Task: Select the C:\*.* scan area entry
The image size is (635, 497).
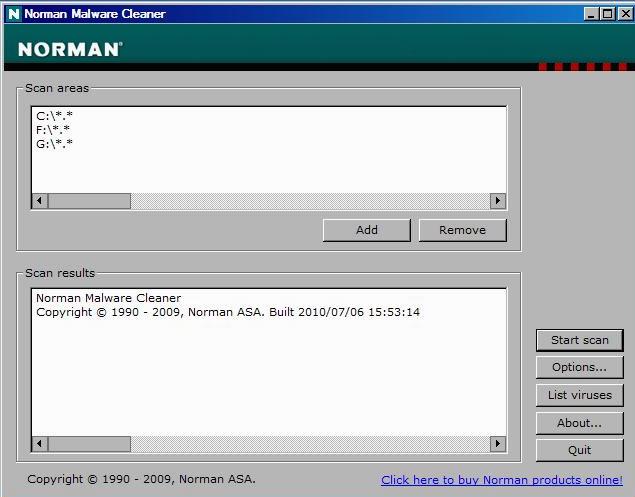Action: tap(54, 116)
